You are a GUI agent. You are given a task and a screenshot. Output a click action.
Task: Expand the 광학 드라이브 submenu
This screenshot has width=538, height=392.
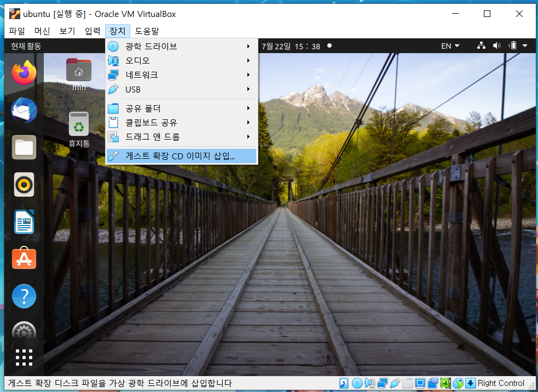tap(182, 47)
